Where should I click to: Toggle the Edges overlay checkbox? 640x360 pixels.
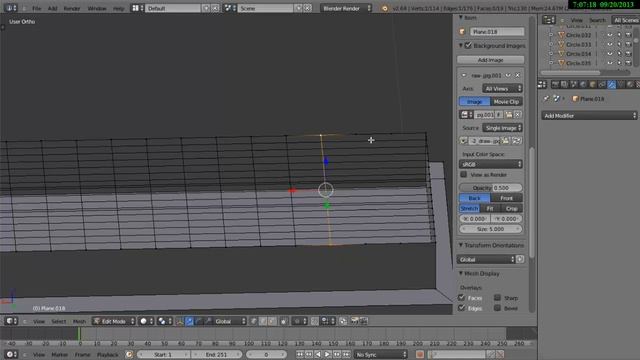(x=462, y=308)
